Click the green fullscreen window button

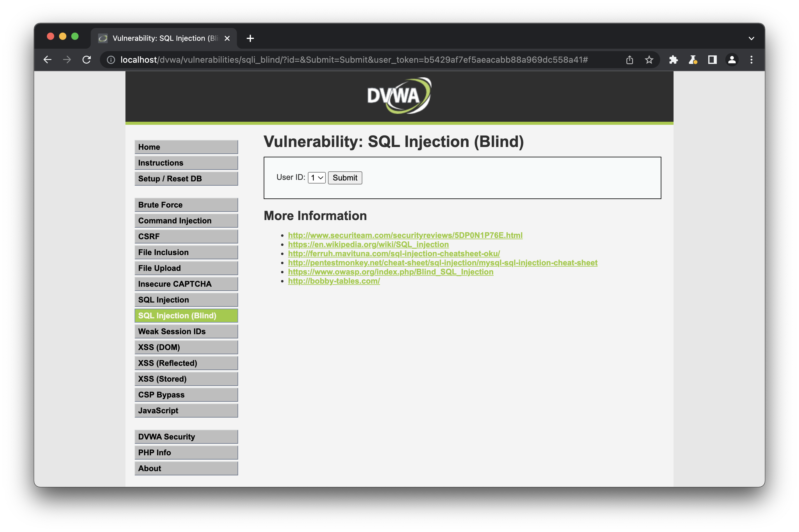pyautogui.click(x=75, y=36)
